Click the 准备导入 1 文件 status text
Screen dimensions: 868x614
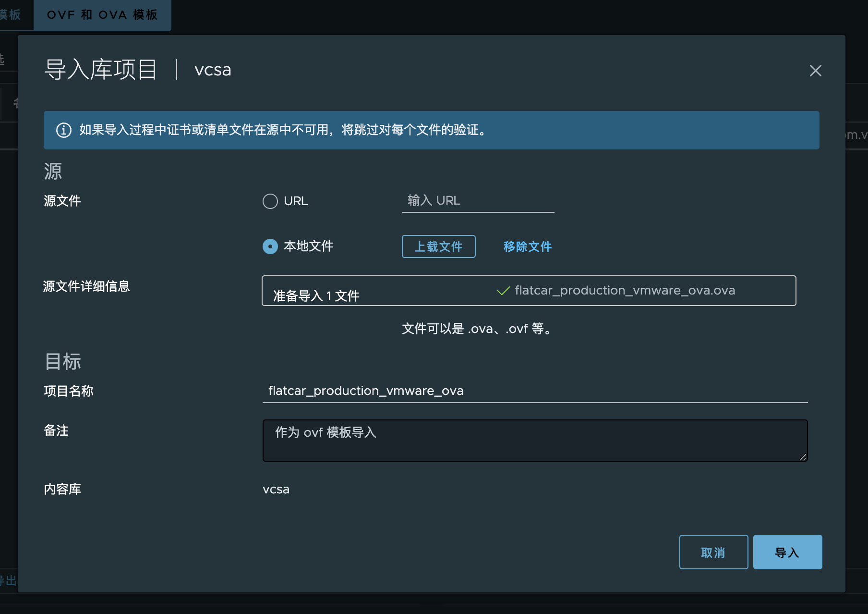[x=316, y=296]
